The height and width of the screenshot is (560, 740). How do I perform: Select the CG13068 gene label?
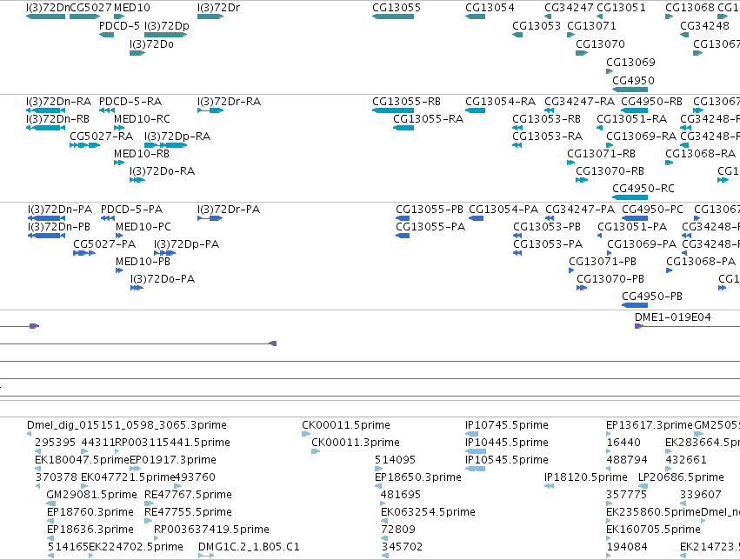point(690,8)
